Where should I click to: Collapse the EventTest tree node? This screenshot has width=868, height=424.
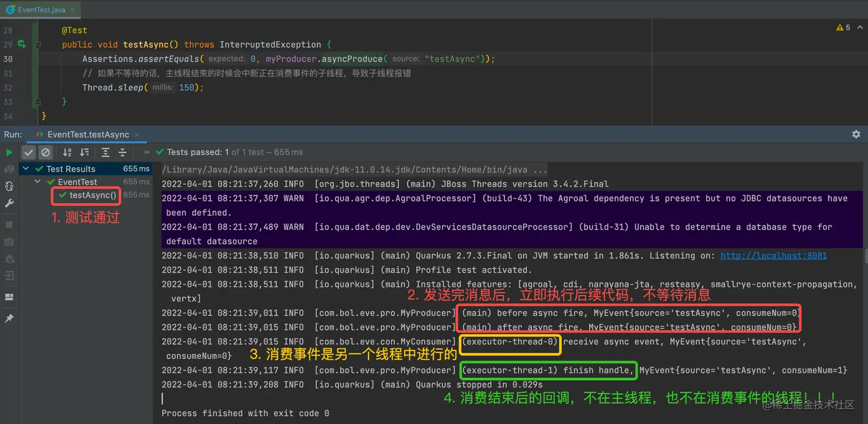click(x=38, y=182)
